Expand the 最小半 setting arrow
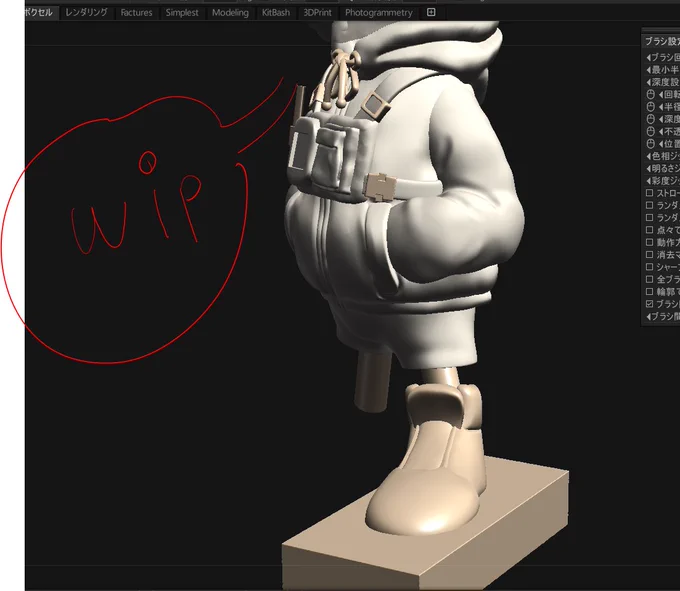The height and width of the screenshot is (591, 680). 648,70
